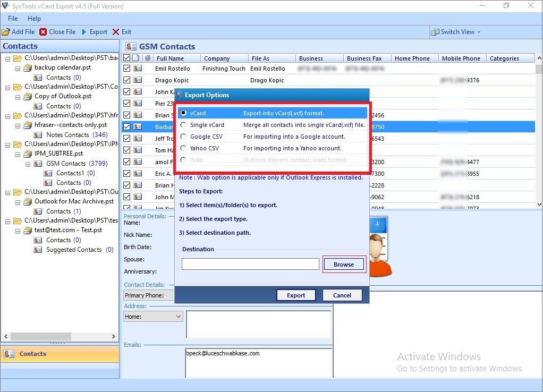
Task: Click the Export button in dialog
Action: [296, 295]
